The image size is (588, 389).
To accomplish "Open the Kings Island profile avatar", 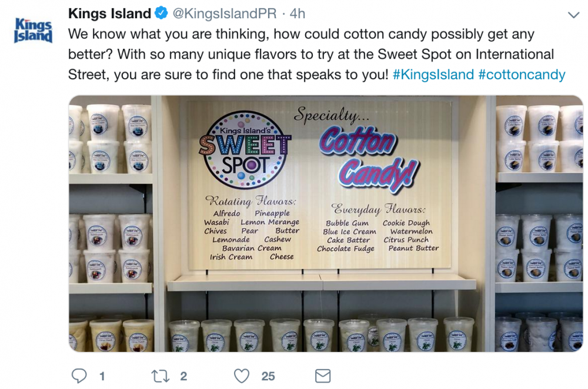I will (33, 31).
